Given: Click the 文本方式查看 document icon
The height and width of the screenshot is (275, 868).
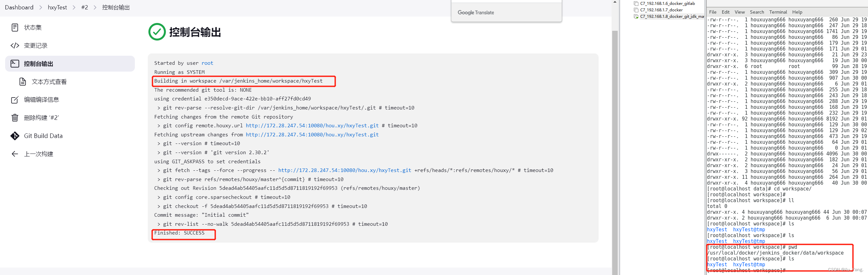Looking at the screenshot, I should tap(23, 82).
